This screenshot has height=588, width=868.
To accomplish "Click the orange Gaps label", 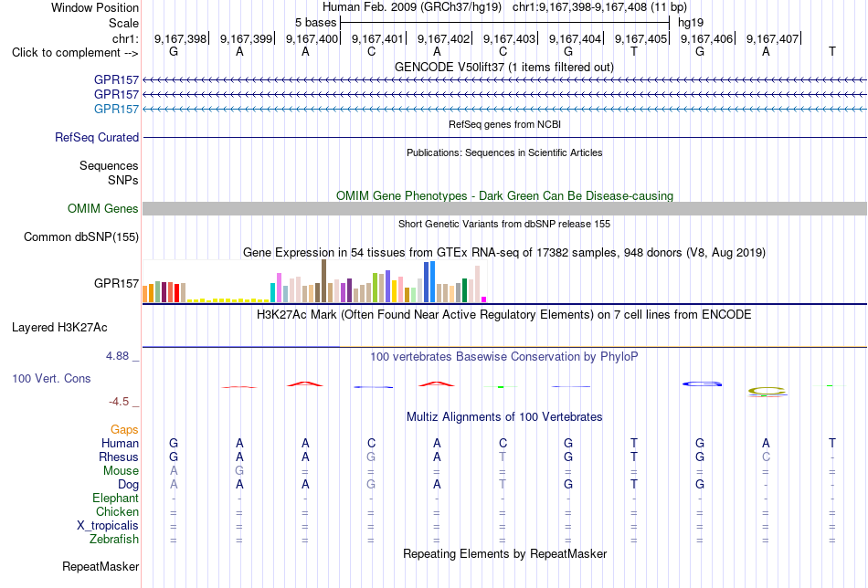I will pyautogui.click(x=124, y=430).
